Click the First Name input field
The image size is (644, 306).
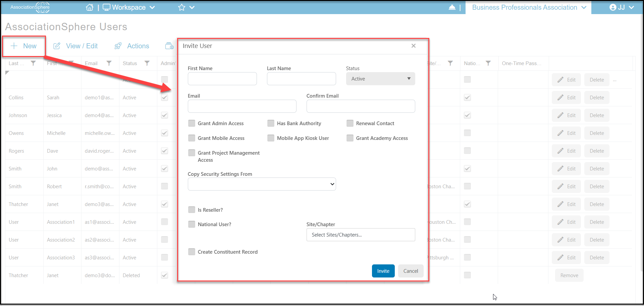pos(222,79)
